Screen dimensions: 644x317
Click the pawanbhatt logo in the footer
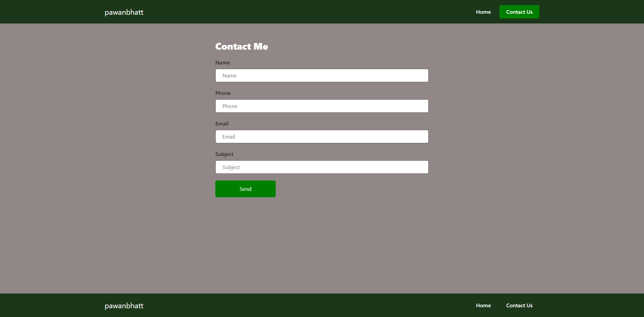click(x=124, y=306)
